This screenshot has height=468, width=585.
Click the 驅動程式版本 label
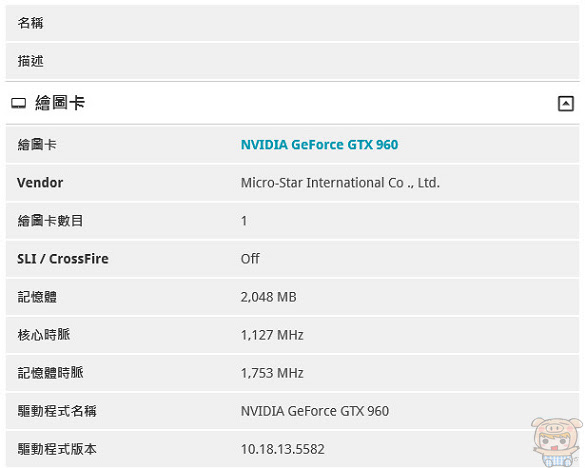(57, 449)
